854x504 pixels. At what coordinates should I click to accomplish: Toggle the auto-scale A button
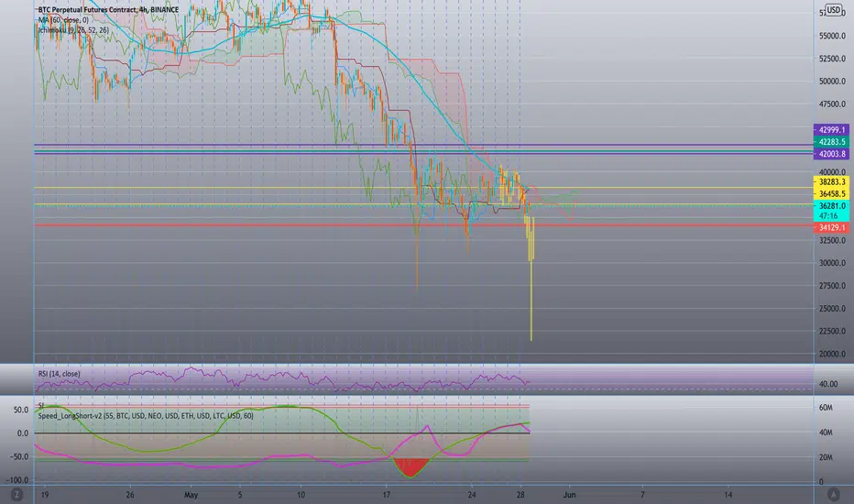[x=833, y=494]
